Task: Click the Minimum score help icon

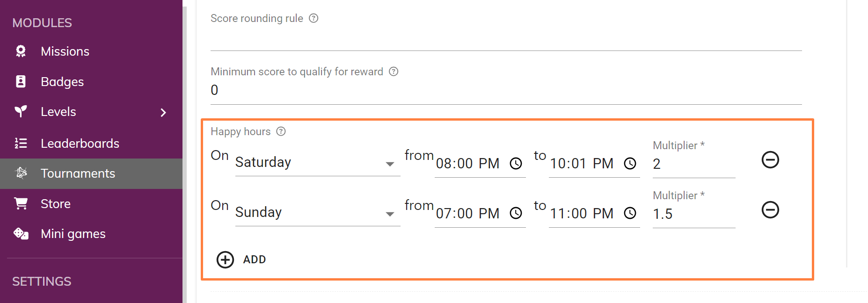Action: point(394,72)
